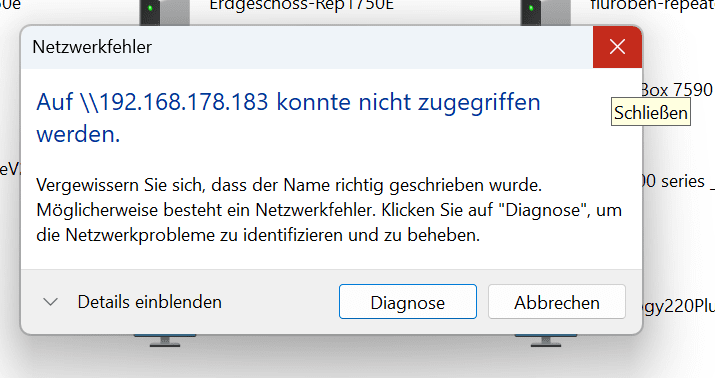Click the Netzwerkfehler title text
This screenshot has height=378, width=715.
92,47
